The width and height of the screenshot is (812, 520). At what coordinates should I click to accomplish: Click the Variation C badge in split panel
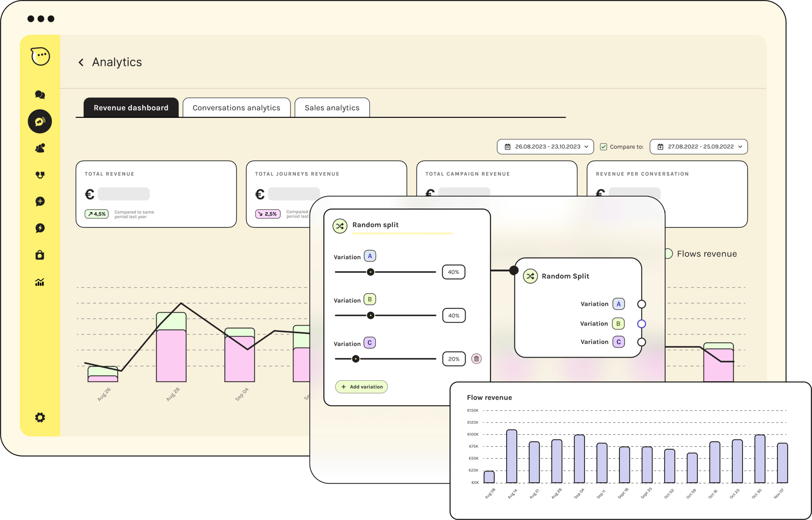coord(370,343)
